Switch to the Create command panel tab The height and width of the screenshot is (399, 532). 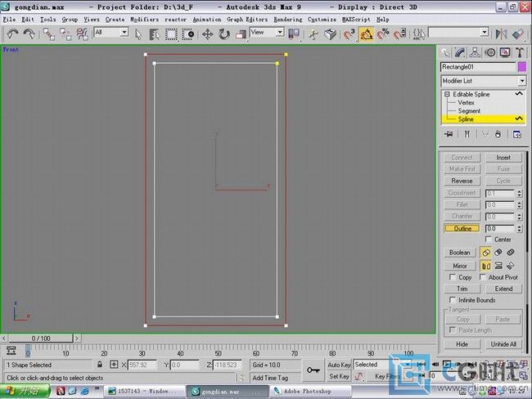click(445, 52)
